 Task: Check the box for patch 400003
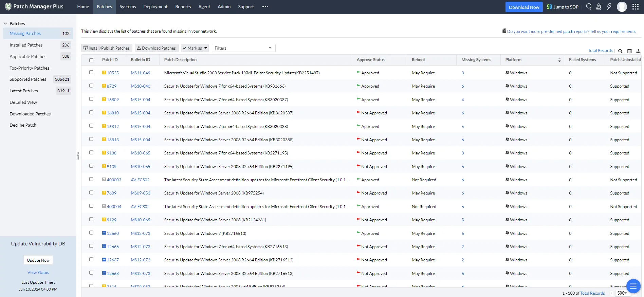tap(91, 179)
